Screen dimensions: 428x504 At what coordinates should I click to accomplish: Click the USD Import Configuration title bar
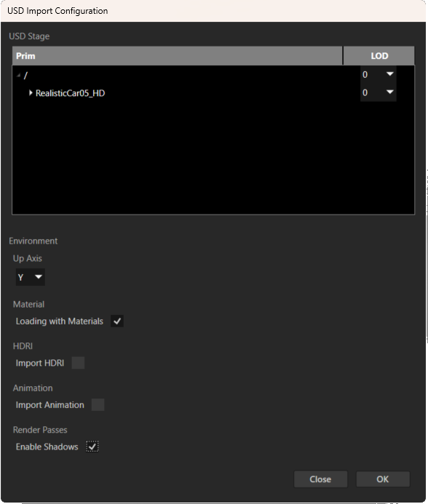[213, 11]
